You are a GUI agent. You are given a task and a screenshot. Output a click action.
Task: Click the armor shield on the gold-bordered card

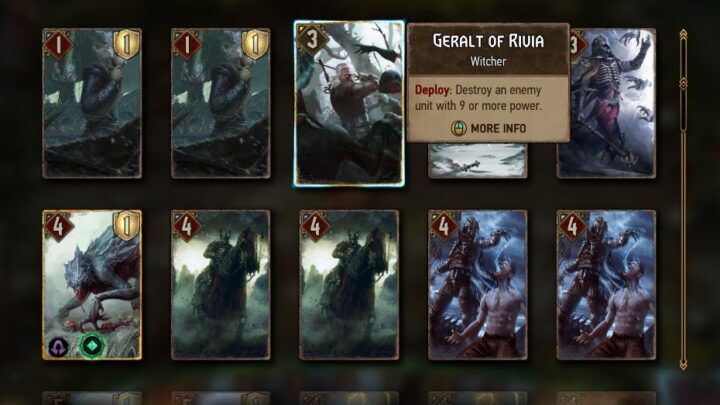(127, 225)
